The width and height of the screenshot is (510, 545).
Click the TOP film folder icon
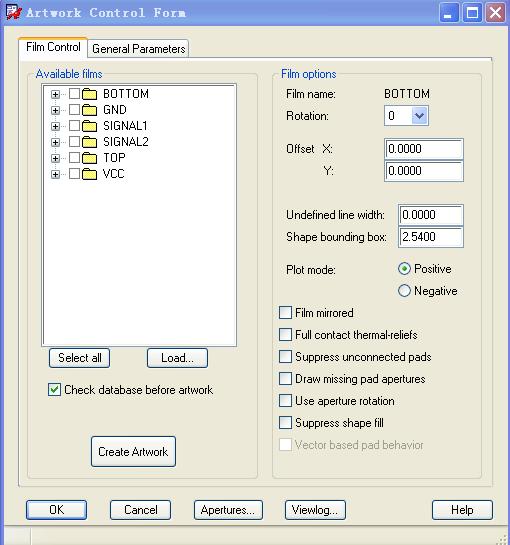pos(89,158)
